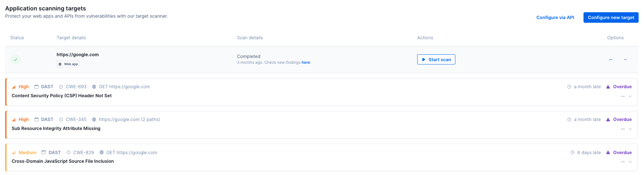Click Overdue warning icon on CSP Header finding
This screenshot has height=175, width=644.
click(x=608, y=87)
